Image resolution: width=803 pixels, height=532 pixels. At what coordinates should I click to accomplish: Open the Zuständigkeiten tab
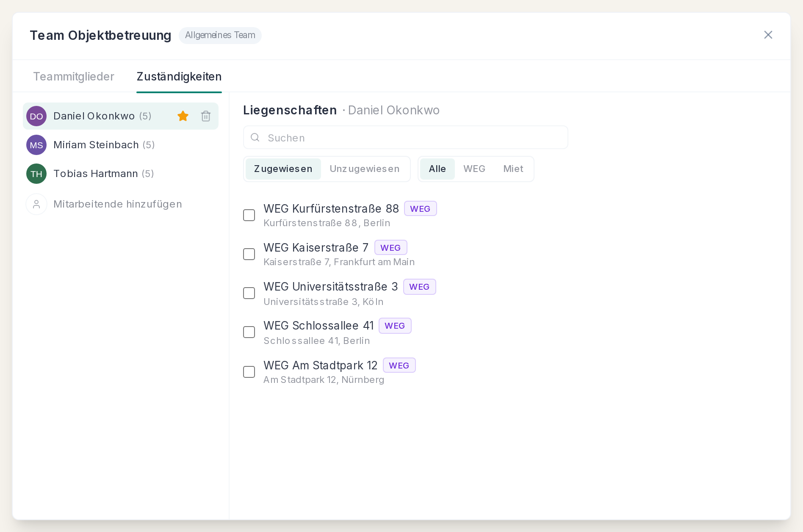click(x=179, y=76)
